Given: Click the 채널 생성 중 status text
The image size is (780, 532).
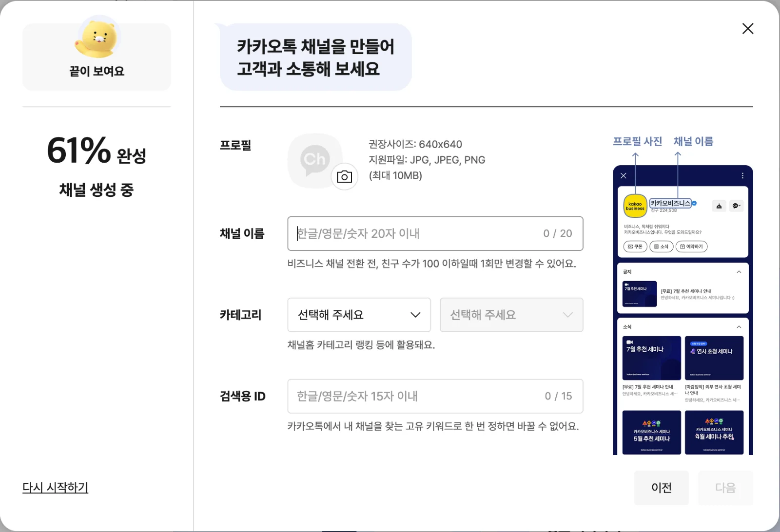Looking at the screenshot, I should pyautogui.click(x=97, y=190).
